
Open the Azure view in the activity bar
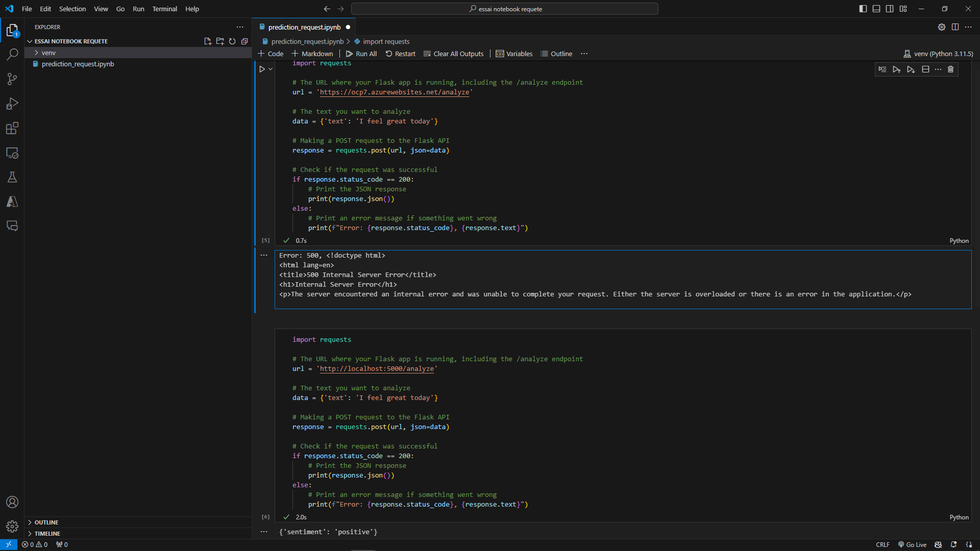pos(12,202)
